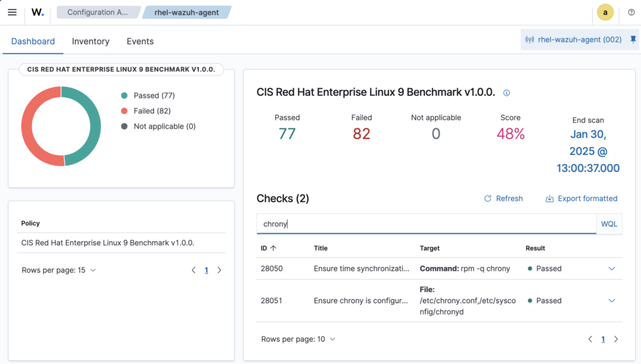Image resolution: width=641 pixels, height=364 pixels.
Task: Click 'Command: rpm -q chrony' target cell
Action: (465, 268)
